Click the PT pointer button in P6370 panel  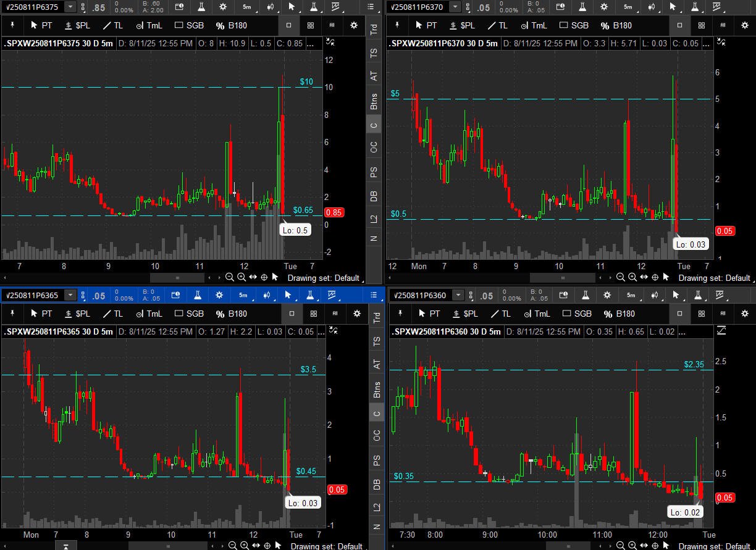(x=425, y=25)
